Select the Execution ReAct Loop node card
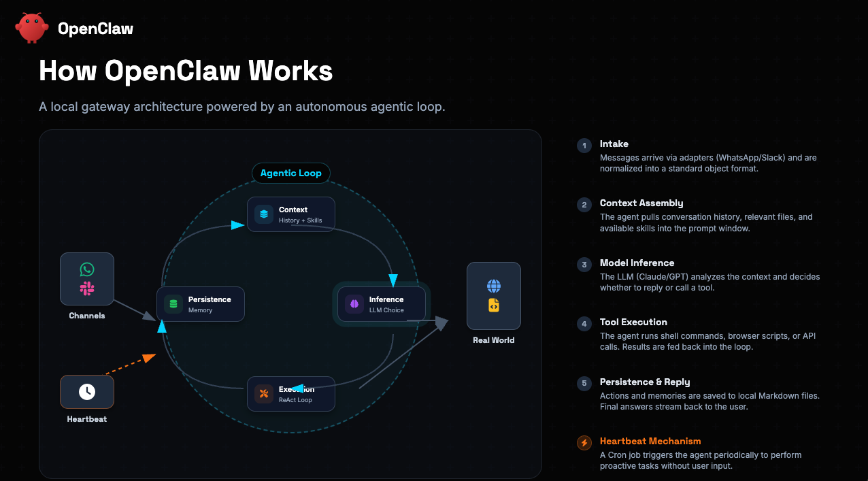The height and width of the screenshot is (481, 868). [x=291, y=394]
